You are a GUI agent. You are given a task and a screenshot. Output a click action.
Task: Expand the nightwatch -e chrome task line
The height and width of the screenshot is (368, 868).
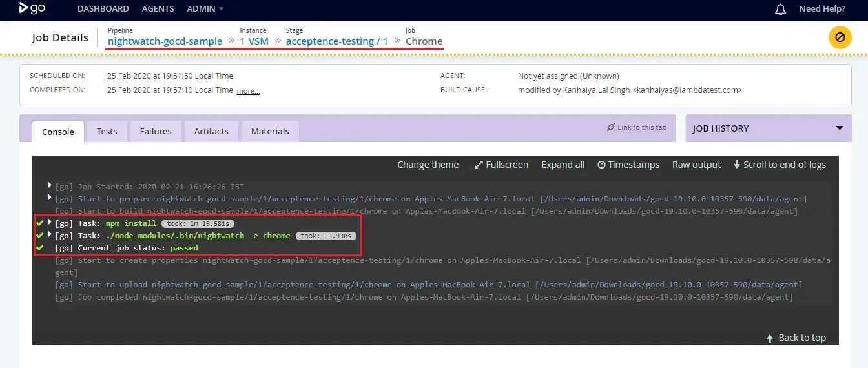point(50,234)
